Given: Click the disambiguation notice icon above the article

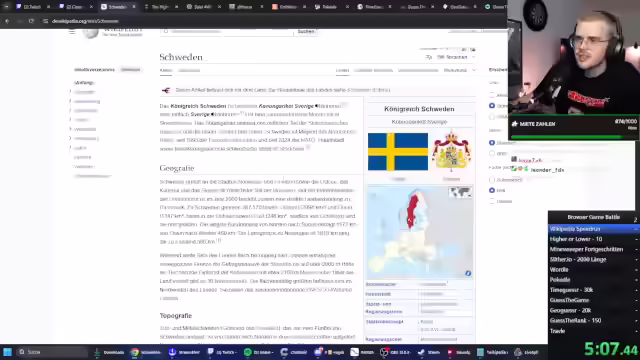Looking at the screenshot, I should click(166, 90).
